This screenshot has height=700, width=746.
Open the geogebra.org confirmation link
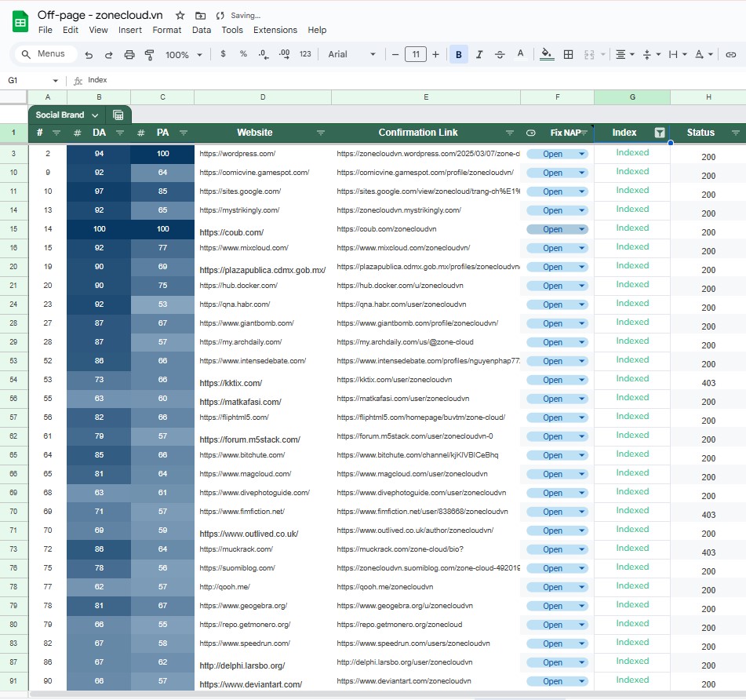pyautogui.click(x=405, y=606)
